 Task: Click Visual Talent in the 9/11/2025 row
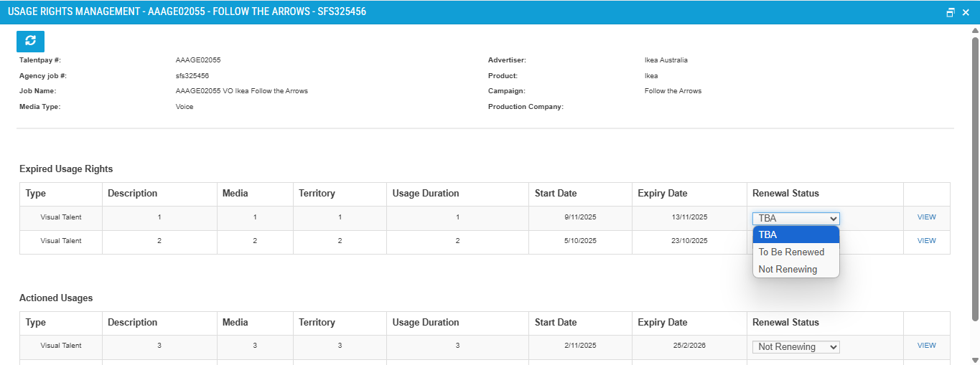[x=61, y=217]
